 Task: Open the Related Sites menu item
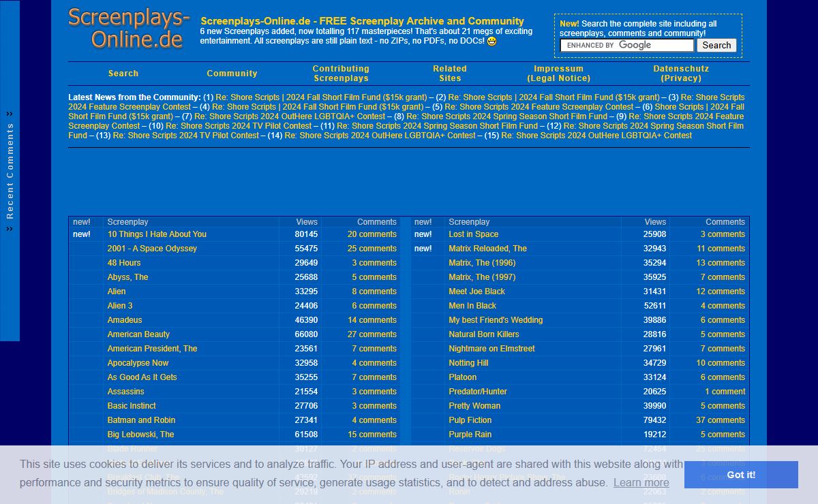click(x=450, y=74)
